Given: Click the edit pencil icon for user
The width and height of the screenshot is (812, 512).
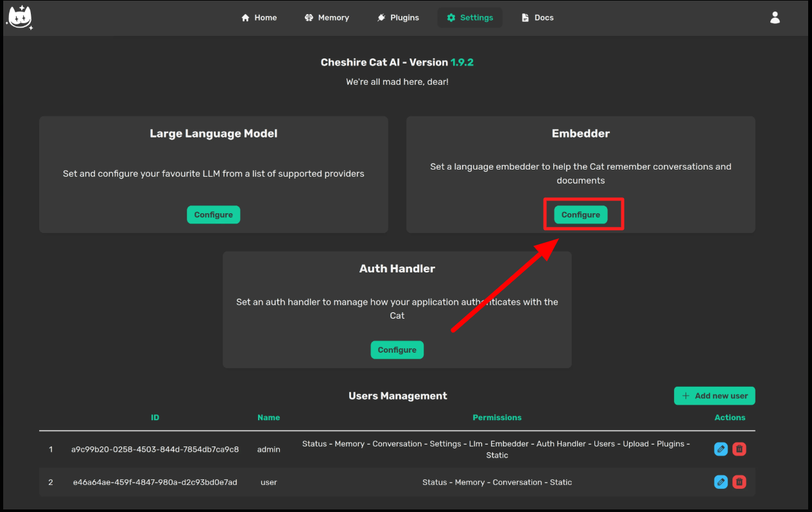Looking at the screenshot, I should coord(721,482).
